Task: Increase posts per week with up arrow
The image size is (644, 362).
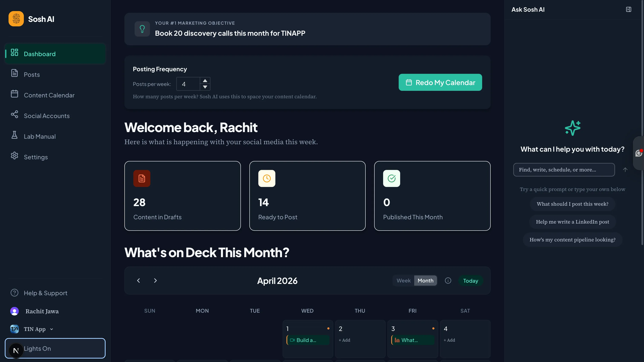Action: (x=205, y=81)
